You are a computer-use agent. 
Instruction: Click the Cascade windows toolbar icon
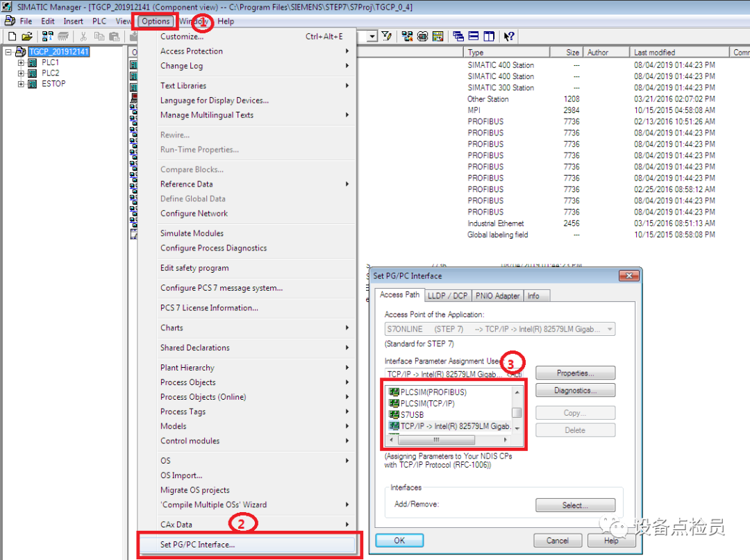458,36
